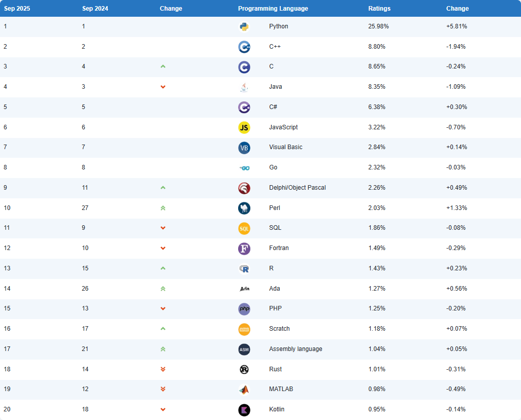
Task: Click the MATLAB logo icon
Action: [x=244, y=390]
